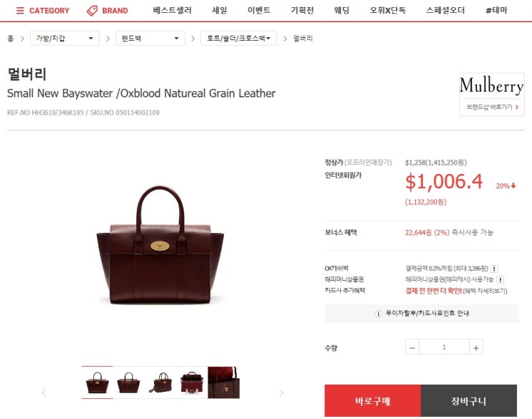Click the red 바로구매 button
The image size is (532, 419).
point(372,400)
